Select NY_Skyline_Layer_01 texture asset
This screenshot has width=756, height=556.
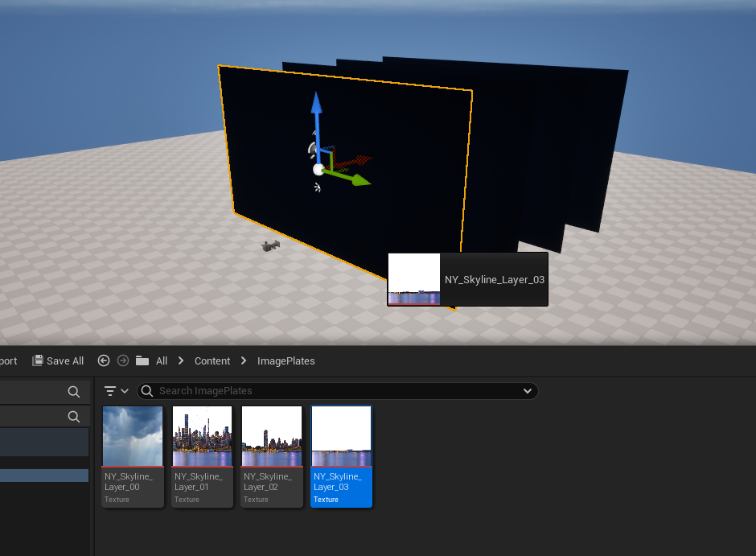point(202,456)
